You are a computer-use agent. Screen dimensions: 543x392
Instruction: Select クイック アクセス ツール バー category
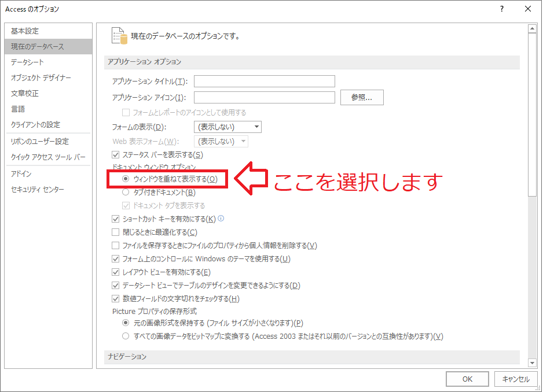[x=48, y=157]
